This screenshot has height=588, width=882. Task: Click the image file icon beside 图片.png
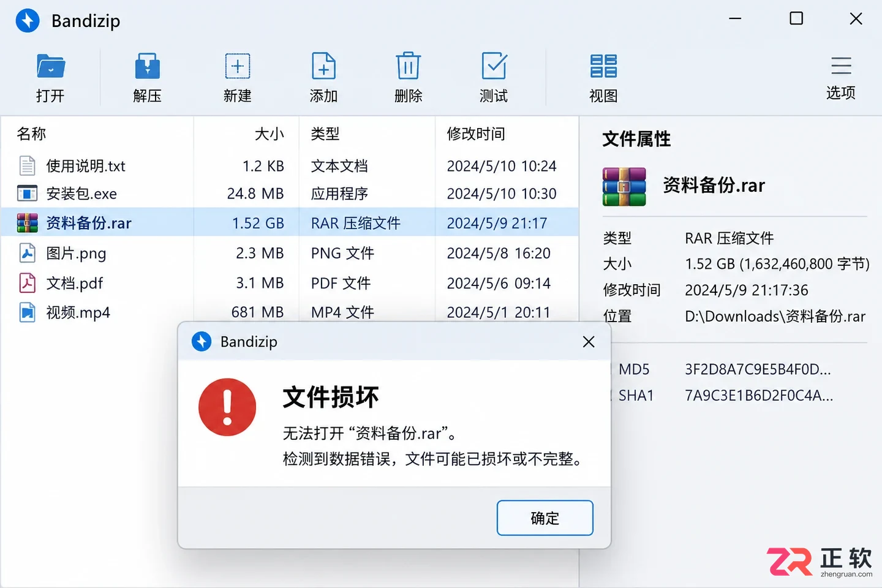tap(28, 253)
